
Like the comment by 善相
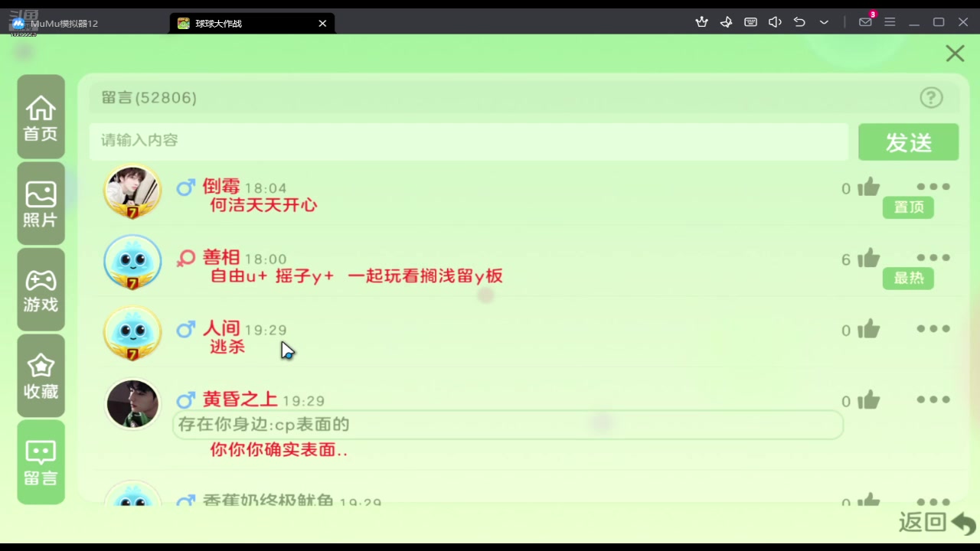(x=868, y=258)
